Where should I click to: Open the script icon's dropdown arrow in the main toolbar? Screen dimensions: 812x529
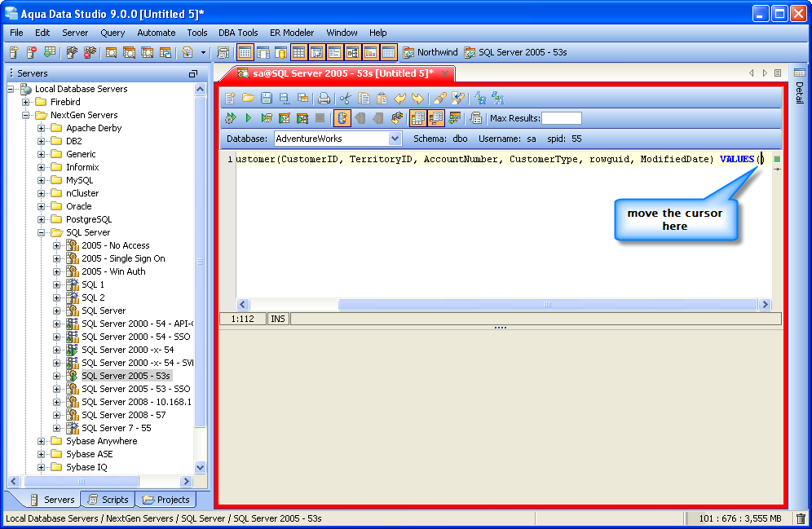click(x=203, y=52)
